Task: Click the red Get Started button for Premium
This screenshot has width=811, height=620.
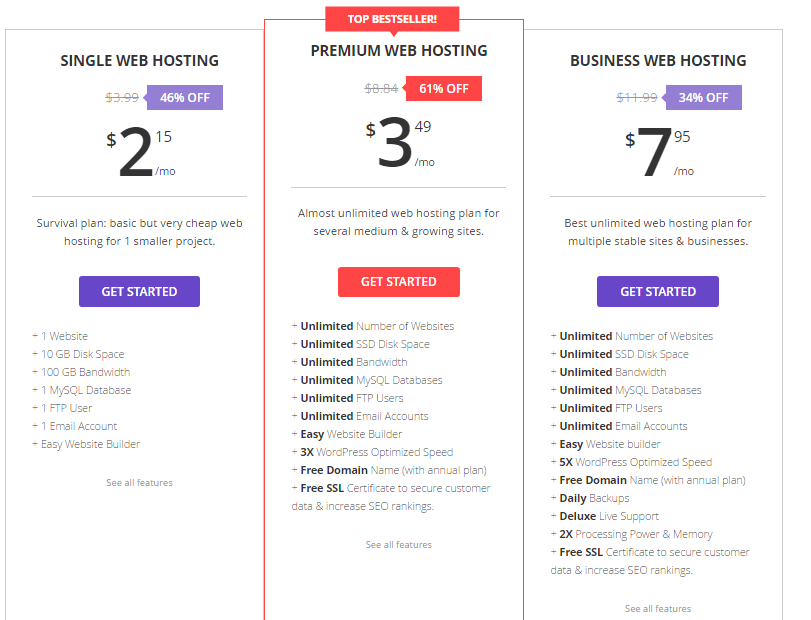Action: pos(399,282)
